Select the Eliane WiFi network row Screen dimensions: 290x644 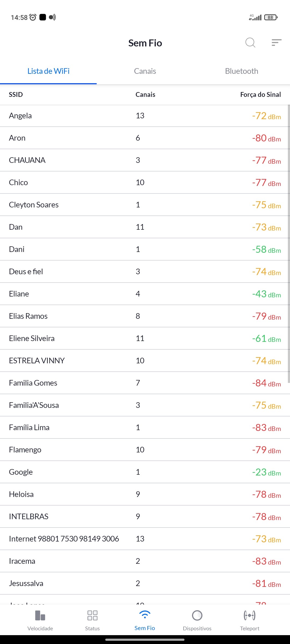tap(145, 294)
